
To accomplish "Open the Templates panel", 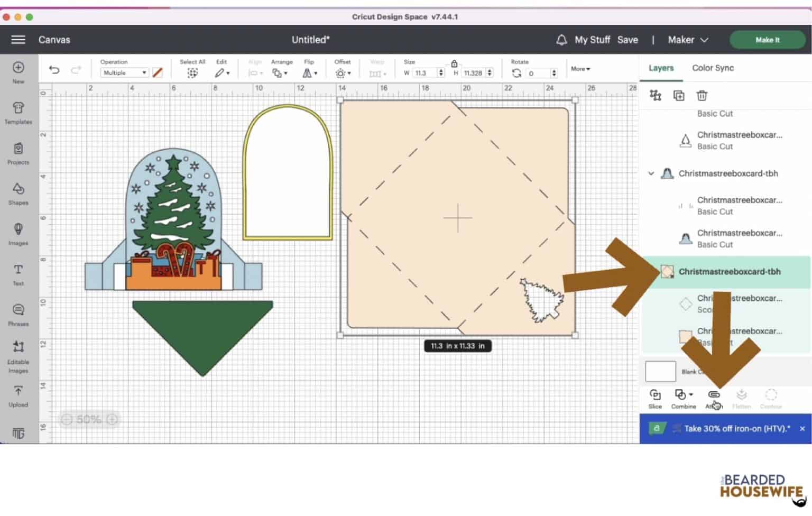I will point(18,113).
